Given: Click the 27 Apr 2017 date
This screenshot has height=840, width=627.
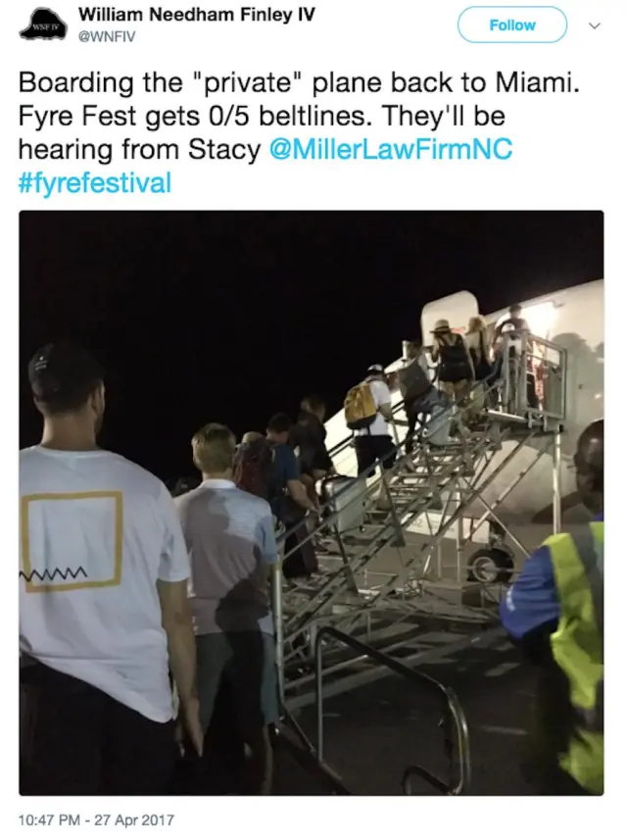Looking at the screenshot, I should coord(134,819).
